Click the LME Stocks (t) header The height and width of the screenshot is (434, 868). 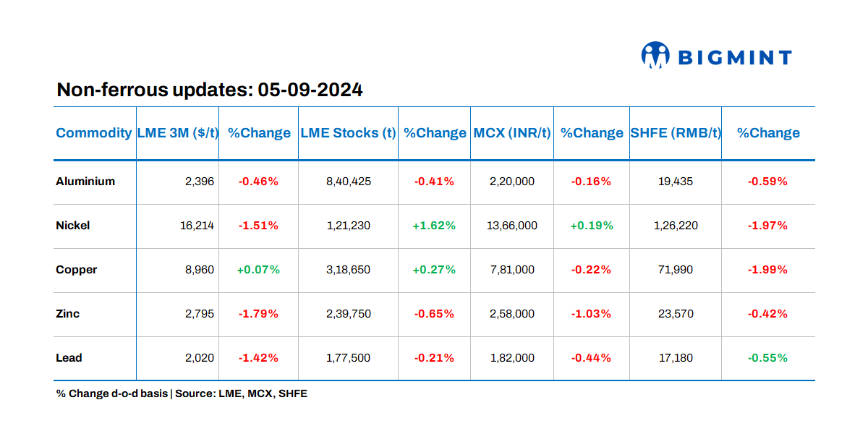coord(348,133)
